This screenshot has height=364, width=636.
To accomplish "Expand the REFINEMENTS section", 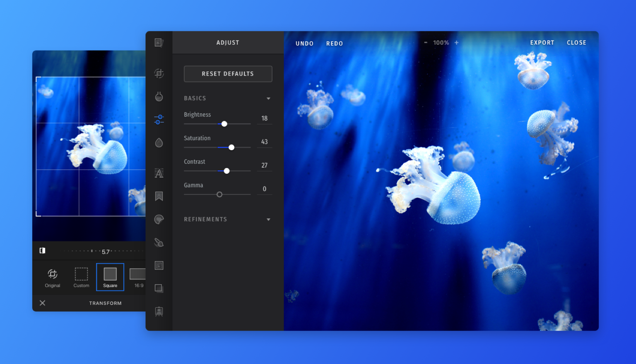I will tap(268, 219).
